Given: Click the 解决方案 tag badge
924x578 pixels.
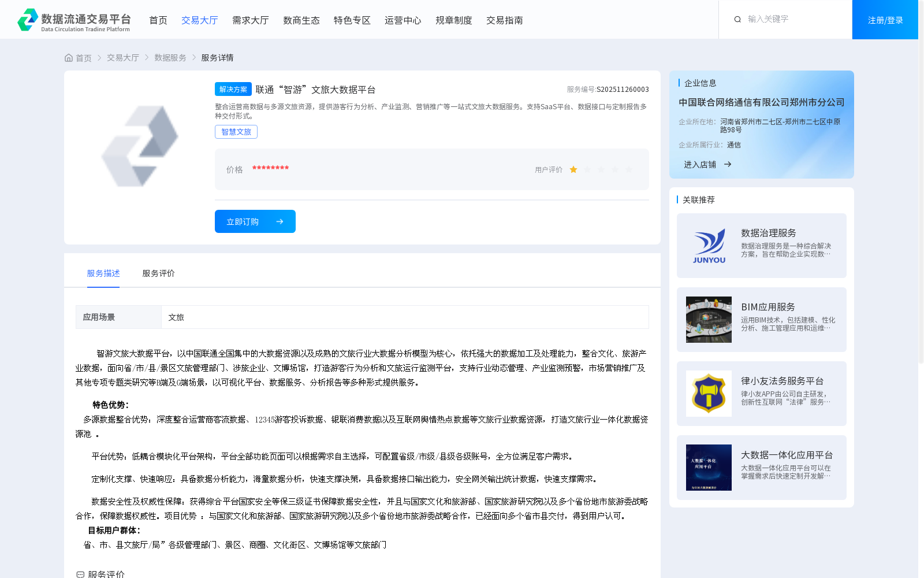Looking at the screenshot, I should click(233, 89).
